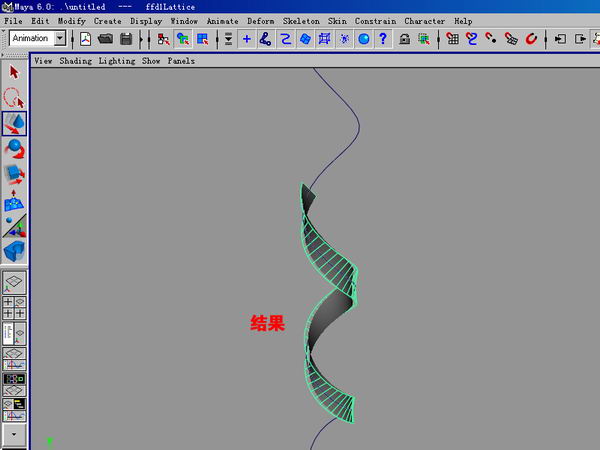Open the Character menu
600x450 pixels.
point(425,21)
